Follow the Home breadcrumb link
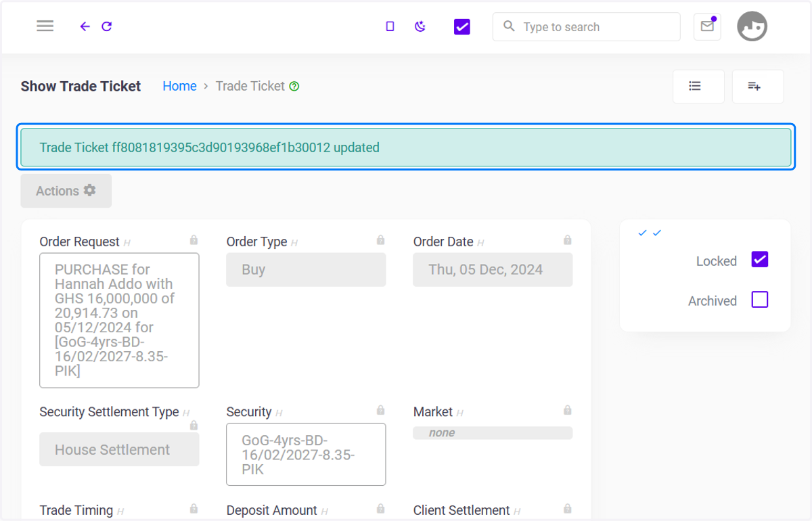This screenshot has width=812, height=521. coord(179,86)
